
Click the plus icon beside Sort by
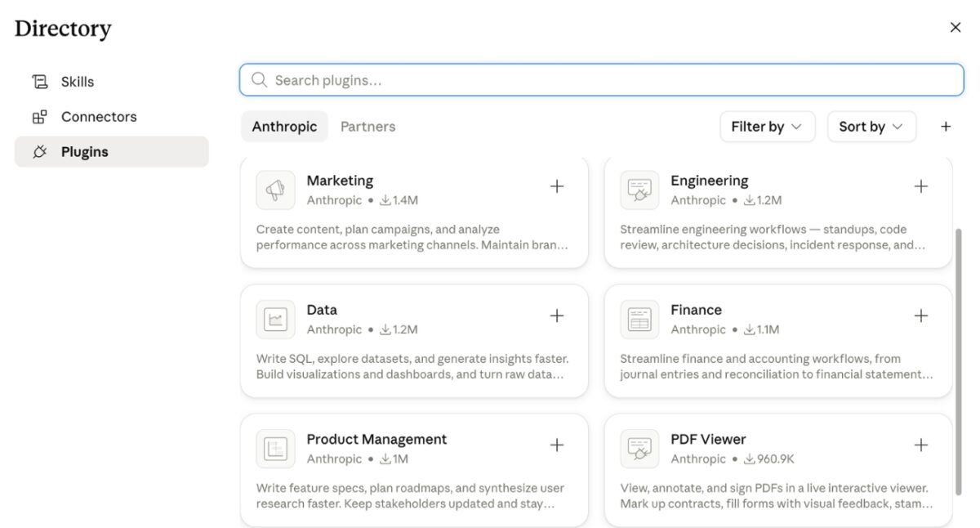point(946,127)
